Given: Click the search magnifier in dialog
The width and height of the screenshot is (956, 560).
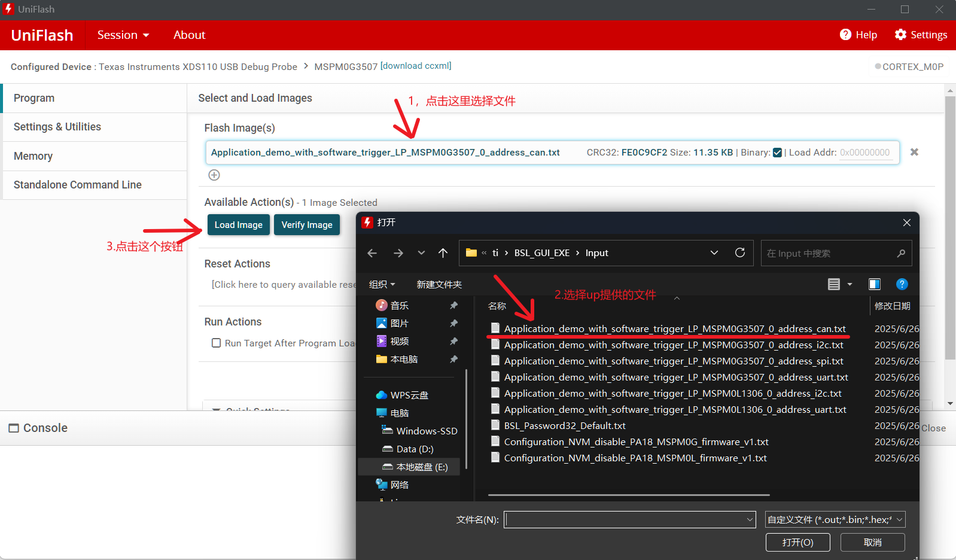Looking at the screenshot, I should [901, 253].
